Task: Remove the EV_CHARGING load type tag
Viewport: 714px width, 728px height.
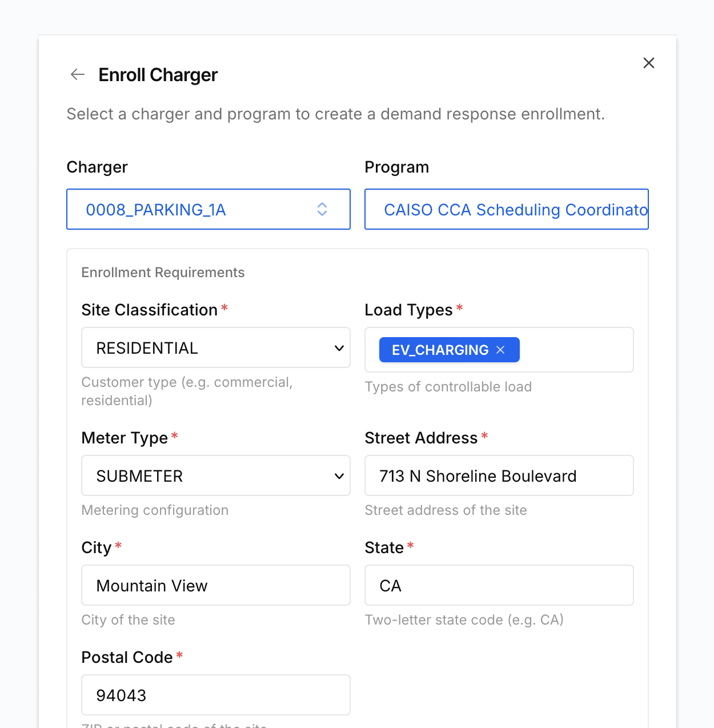Action: coord(501,350)
